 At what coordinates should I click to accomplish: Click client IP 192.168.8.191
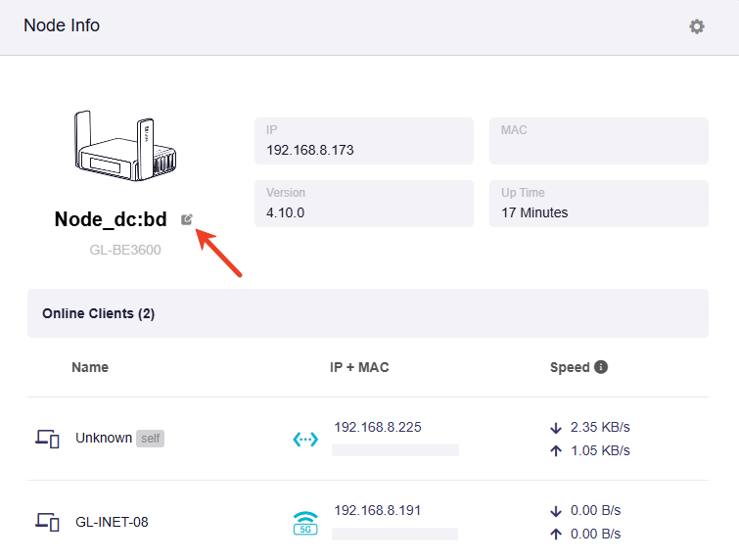[378, 510]
